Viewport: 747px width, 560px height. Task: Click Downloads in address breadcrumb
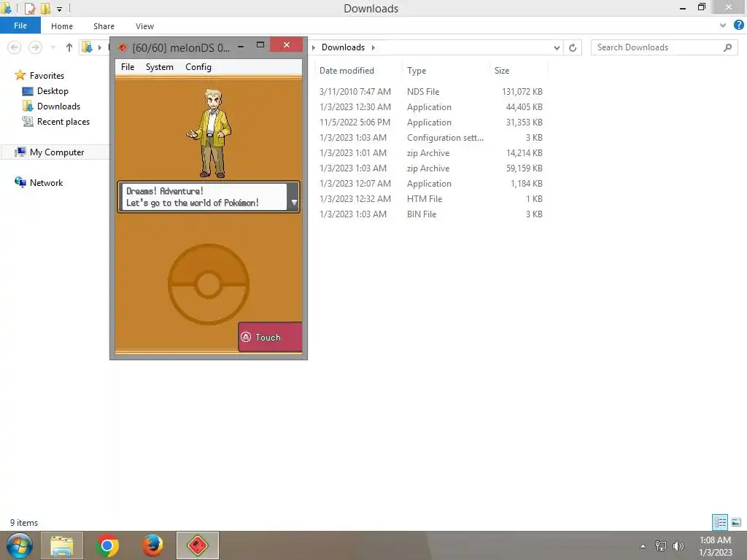[343, 47]
